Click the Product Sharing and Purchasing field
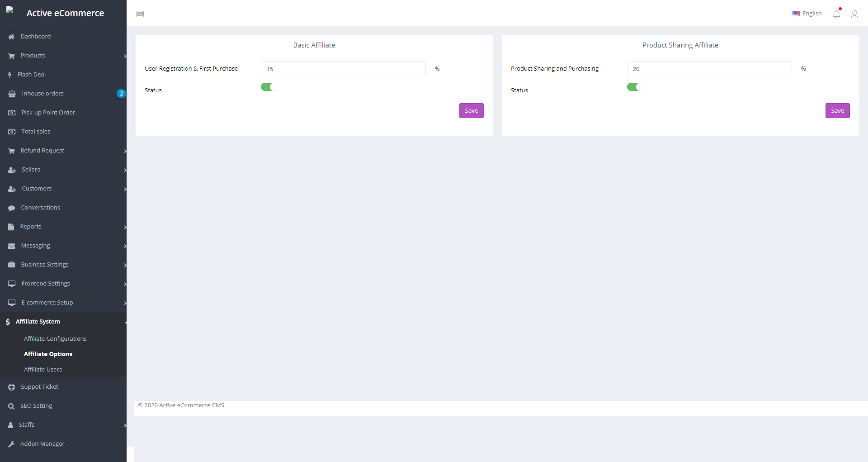Screen dimensions: 868x462 point(709,69)
